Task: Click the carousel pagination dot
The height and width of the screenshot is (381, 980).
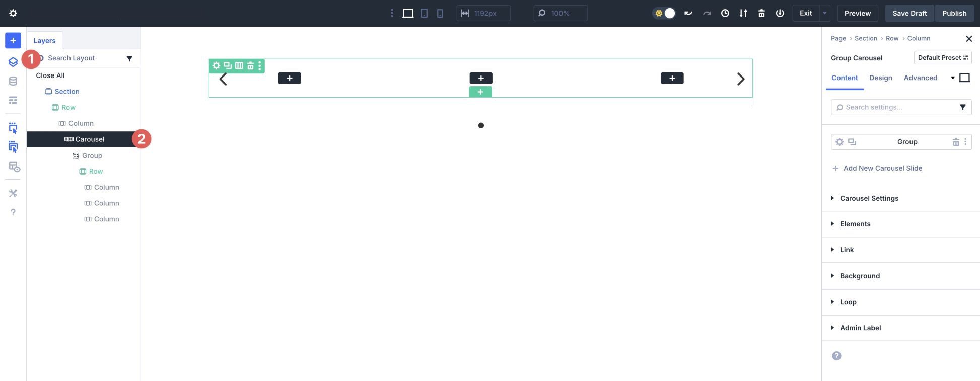Action: [481, 125]
